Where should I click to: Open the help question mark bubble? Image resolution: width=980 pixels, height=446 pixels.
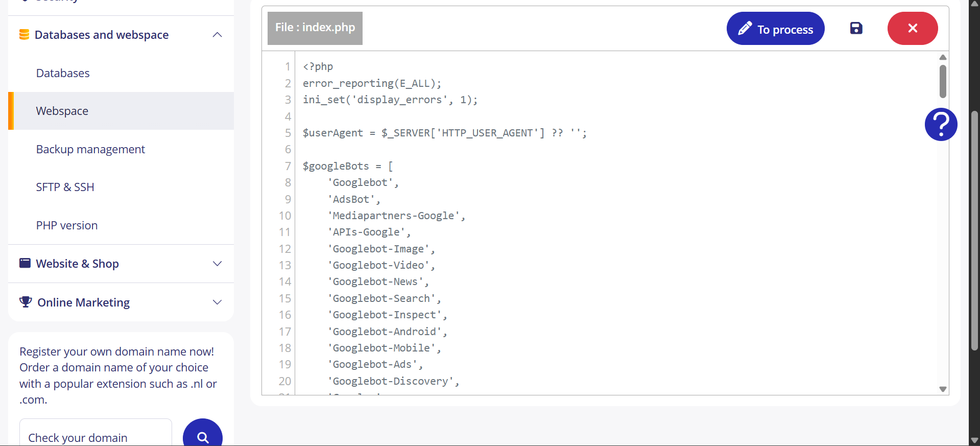pos(941,124)
